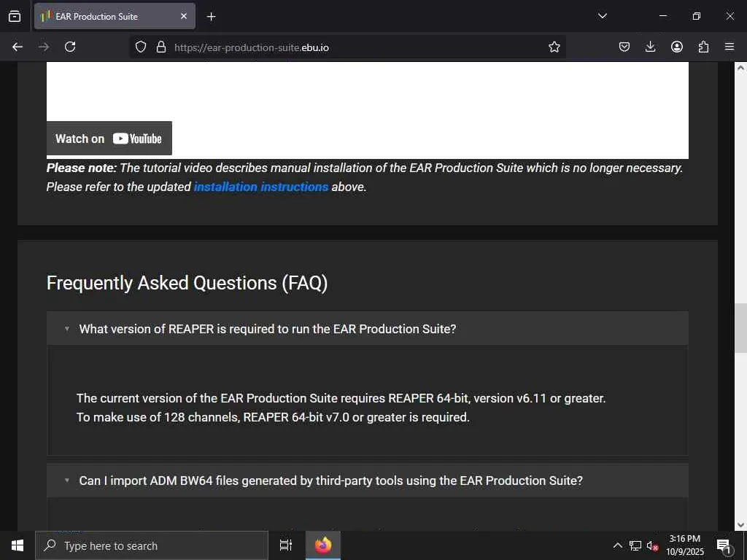747x560 pixels.
Task: Bookmark this page with star icon
Action: coord(554,47)
